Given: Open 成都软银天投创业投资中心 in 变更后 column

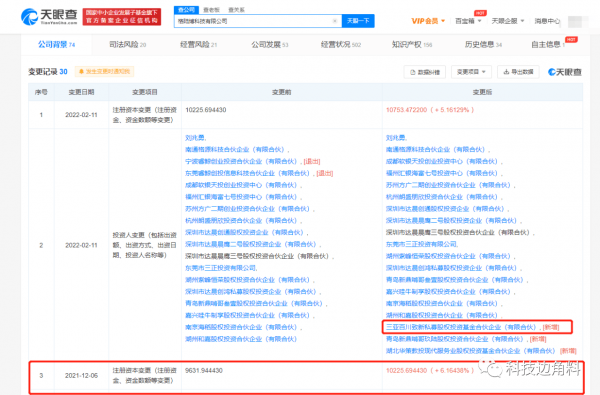Looking at the screenshot, I should (442, 162).
